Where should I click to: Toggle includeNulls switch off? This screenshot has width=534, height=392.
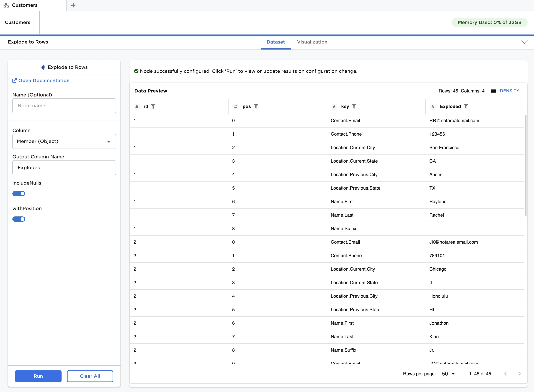click(x=19, y=194)
